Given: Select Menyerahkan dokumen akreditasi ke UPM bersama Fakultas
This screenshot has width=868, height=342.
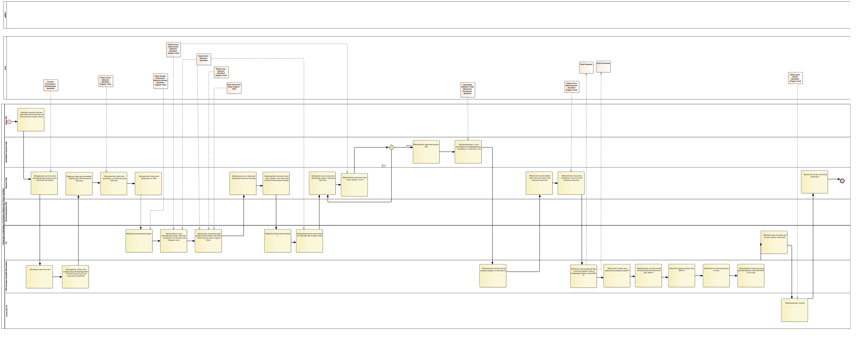Looking at the screenshot, I should point(113,184).
